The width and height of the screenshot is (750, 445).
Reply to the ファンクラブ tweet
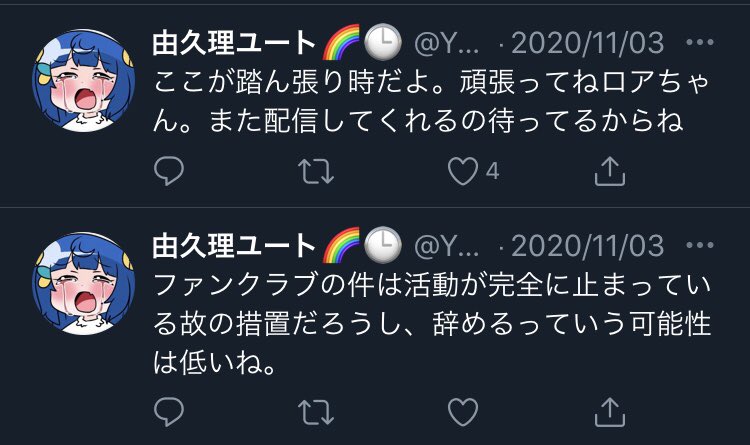pyautogui.click(x=169, y=412)
